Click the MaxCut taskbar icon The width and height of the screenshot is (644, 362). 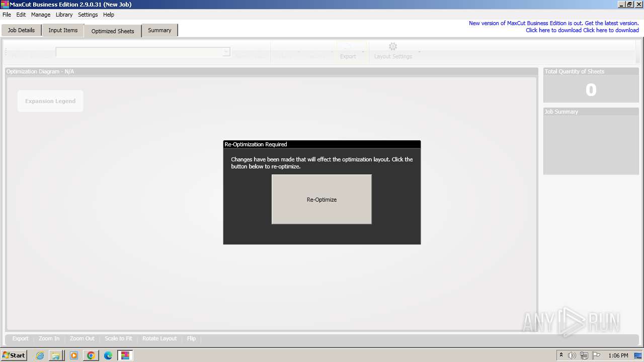pos(125,355)
